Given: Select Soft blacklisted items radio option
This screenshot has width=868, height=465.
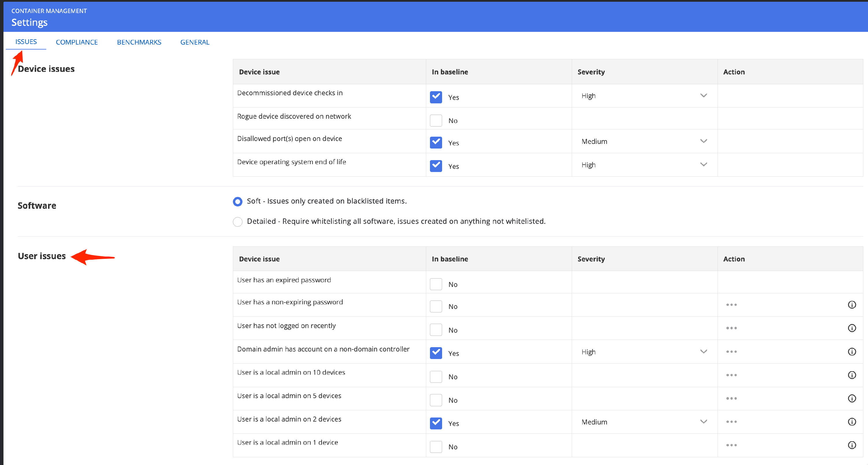Looking at the screenshot, I should 238,202.
